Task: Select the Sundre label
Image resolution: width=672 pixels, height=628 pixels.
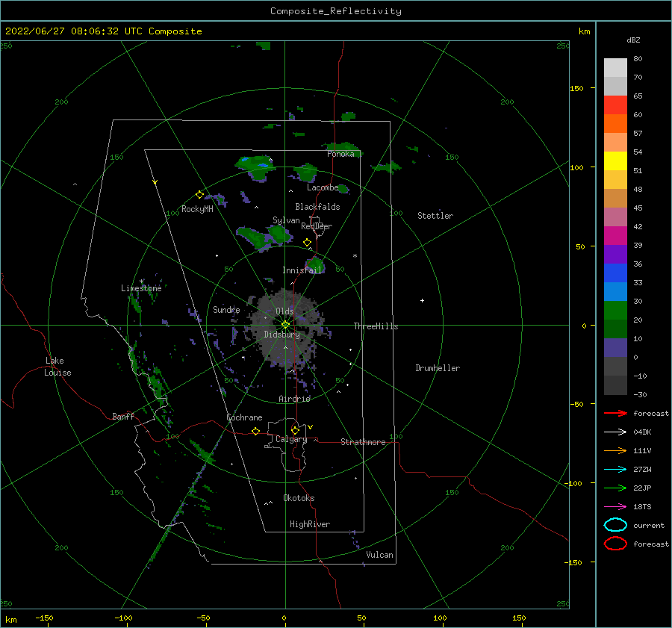Action: point(226,309)
